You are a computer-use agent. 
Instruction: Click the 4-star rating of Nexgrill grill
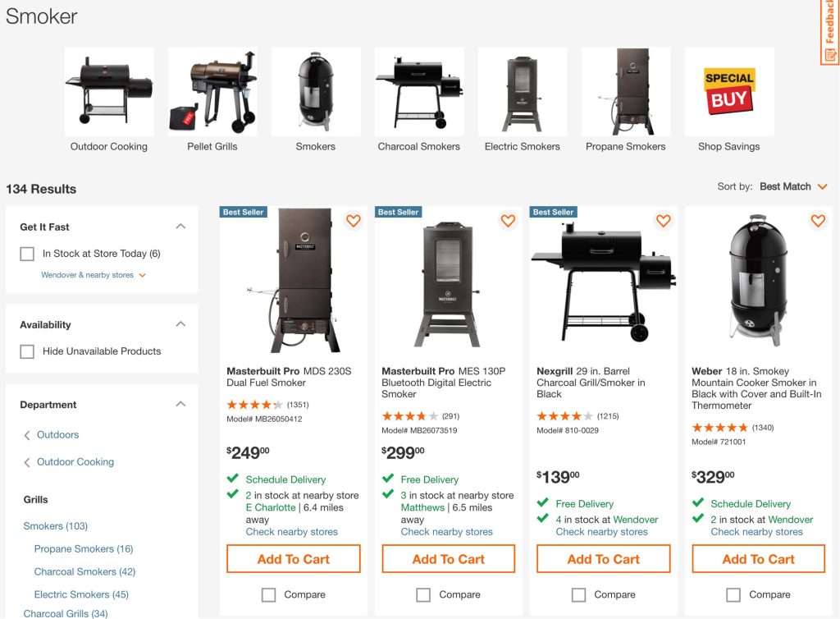click(x=564, y=416)
